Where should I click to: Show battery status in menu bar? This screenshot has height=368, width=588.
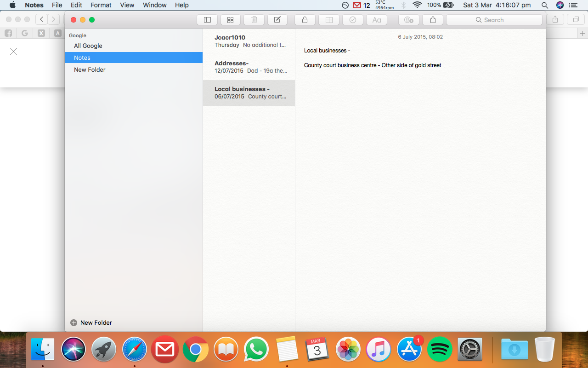tap(441, 5)
